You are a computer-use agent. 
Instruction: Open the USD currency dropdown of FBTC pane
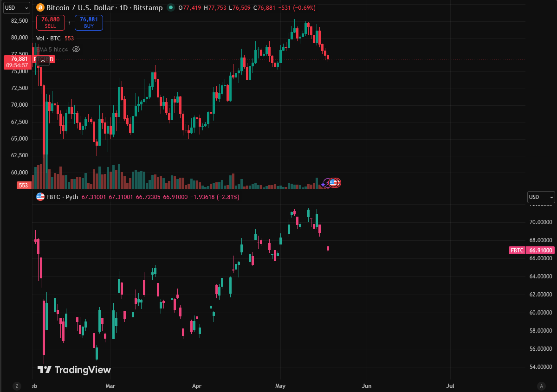click(541, 197)
